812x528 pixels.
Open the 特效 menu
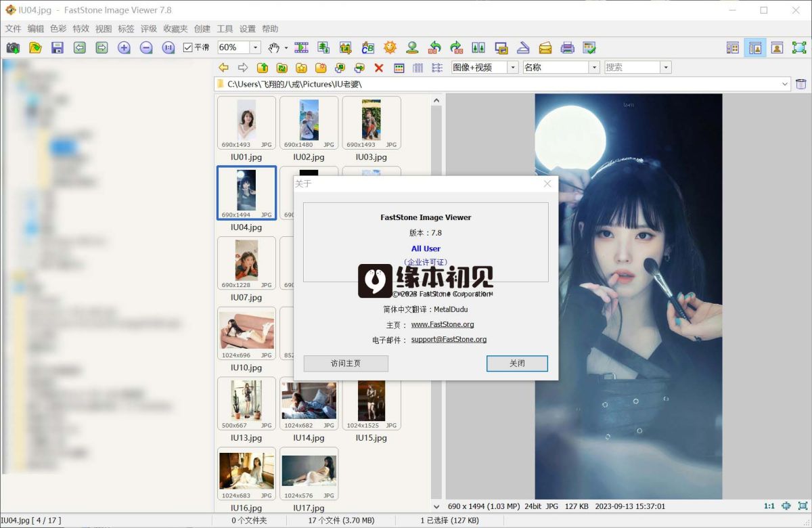coord(81,29)
